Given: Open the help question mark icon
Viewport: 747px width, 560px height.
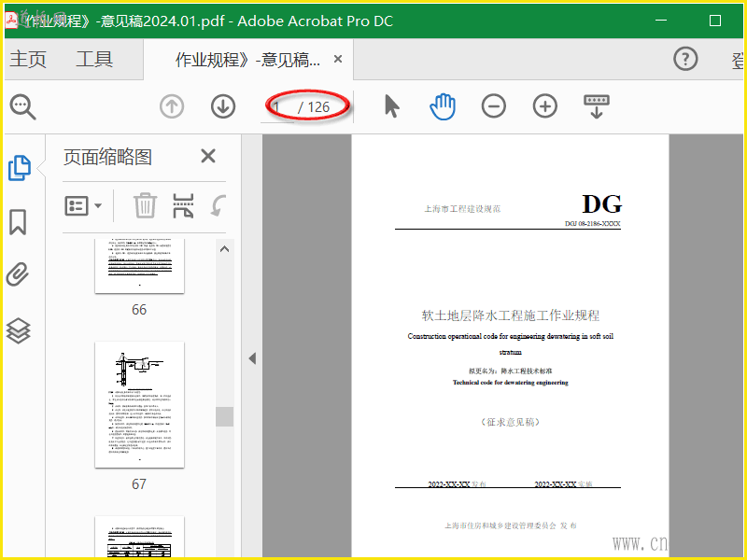Looking at the screenshot, I should [x=685, y=59].
